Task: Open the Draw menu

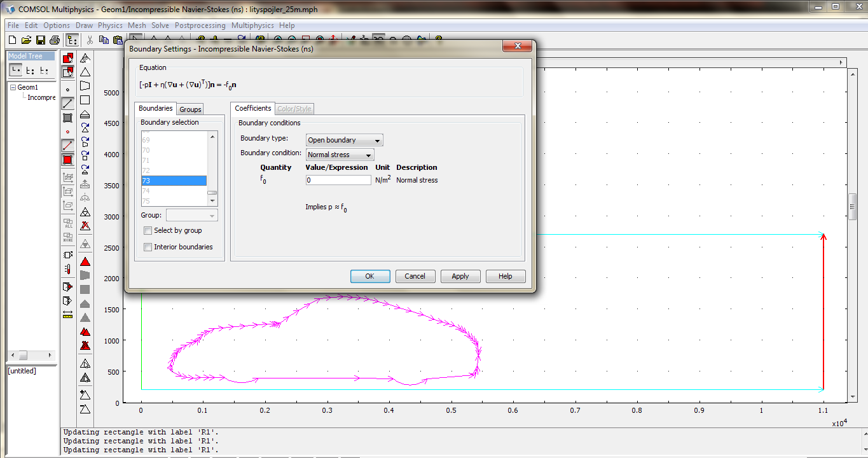Action: [x=84, y=25]
